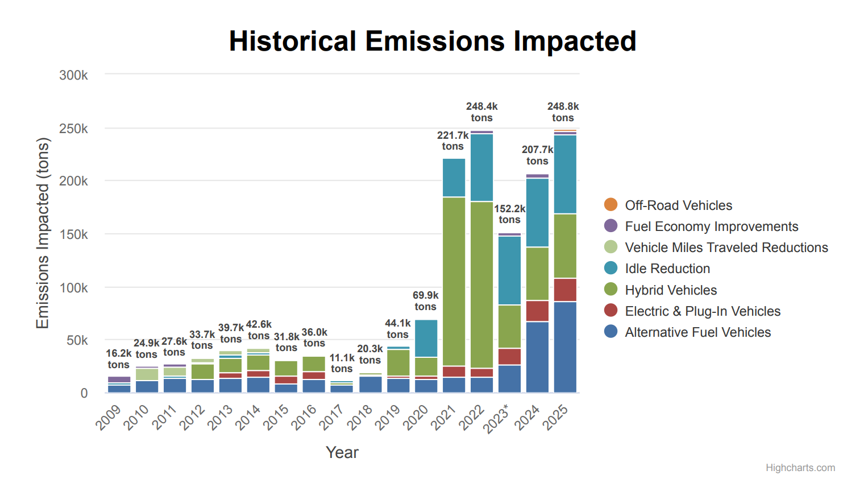The image size is (868, 483).
Task: Click the Historical Emissions Impacted chart title
Action: click(433, 41)
